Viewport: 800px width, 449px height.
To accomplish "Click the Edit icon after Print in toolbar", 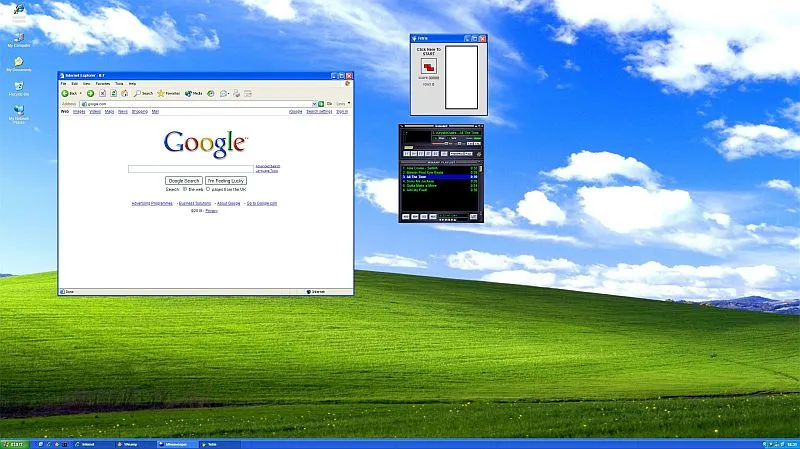I will (248, 93).
